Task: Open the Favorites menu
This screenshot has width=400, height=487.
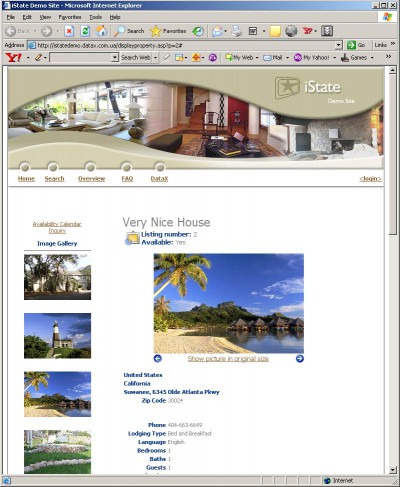Action: 70,17
